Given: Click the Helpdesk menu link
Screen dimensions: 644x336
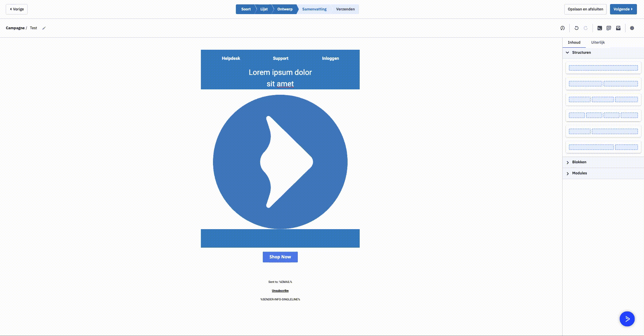Looking at the screenshot, I should 231,58.
